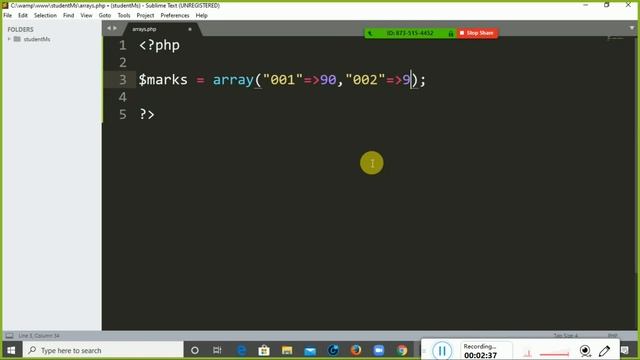Open the Selection menu
640x360 pixels.
45,16
